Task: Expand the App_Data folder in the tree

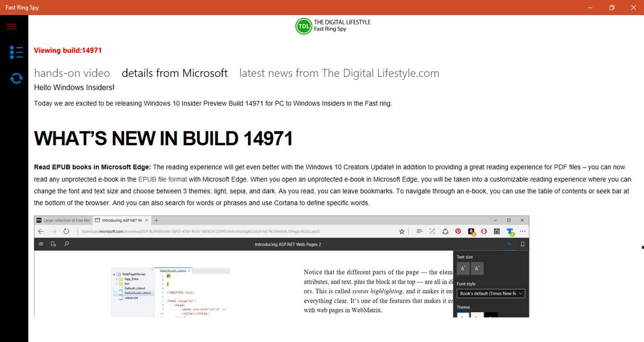Action: (117, 279)
